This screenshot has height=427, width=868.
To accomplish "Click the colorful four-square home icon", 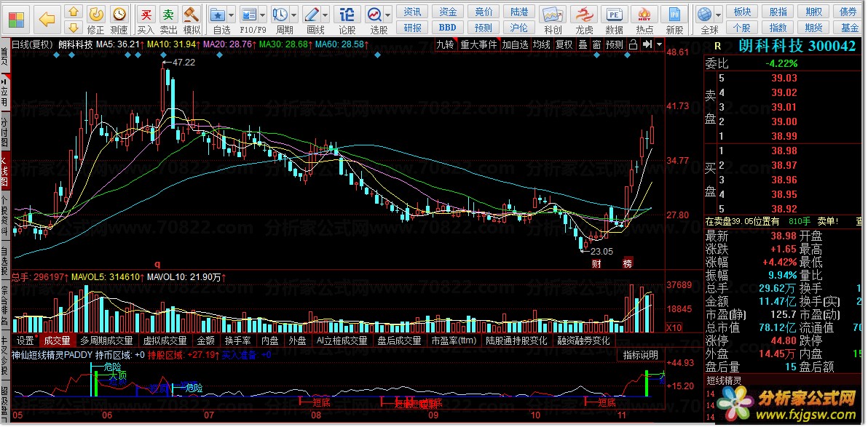I will pos(15,19).
